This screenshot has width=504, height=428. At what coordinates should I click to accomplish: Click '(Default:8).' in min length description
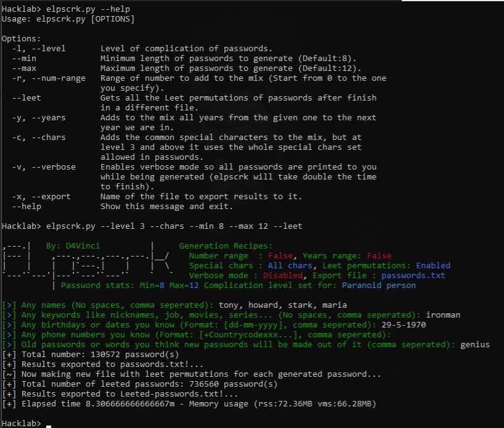coord(327,59)
